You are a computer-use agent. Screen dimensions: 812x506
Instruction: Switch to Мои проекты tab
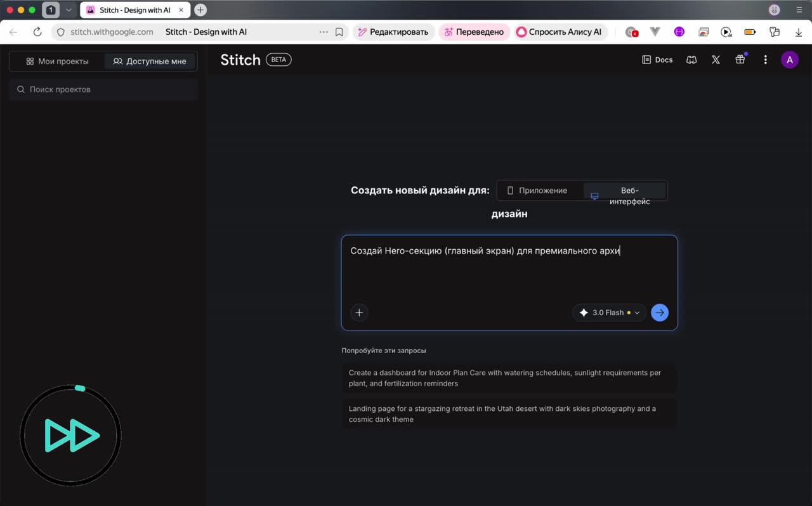(x=57, y=62)
